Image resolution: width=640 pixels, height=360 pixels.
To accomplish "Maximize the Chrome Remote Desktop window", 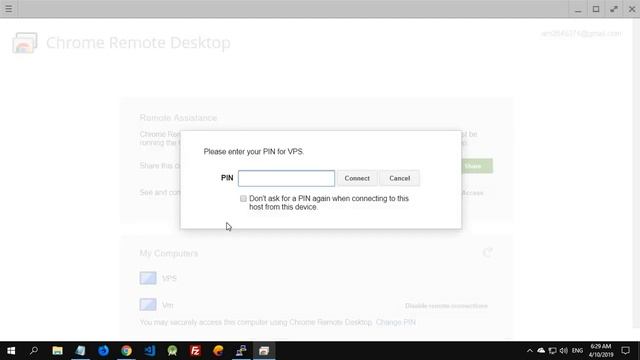I will pyautogui.click(x=596, y=9).
